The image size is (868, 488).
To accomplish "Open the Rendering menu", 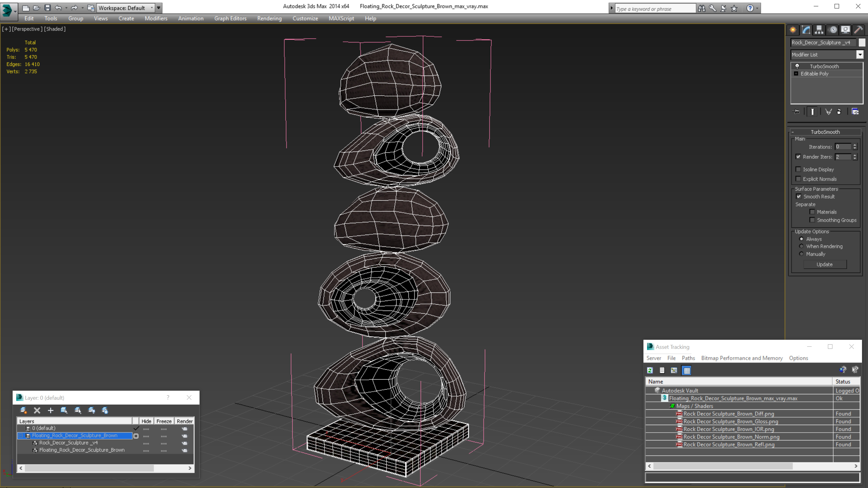I will tap(269, 18).
